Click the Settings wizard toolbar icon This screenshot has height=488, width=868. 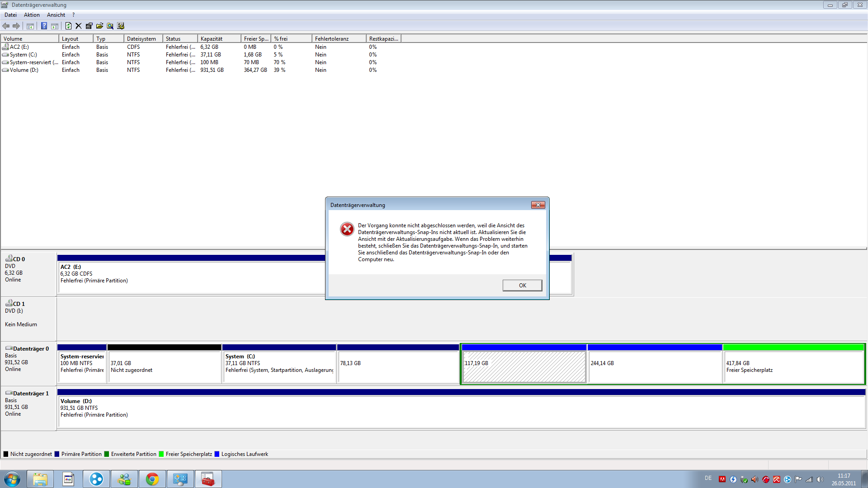point(121,26)
